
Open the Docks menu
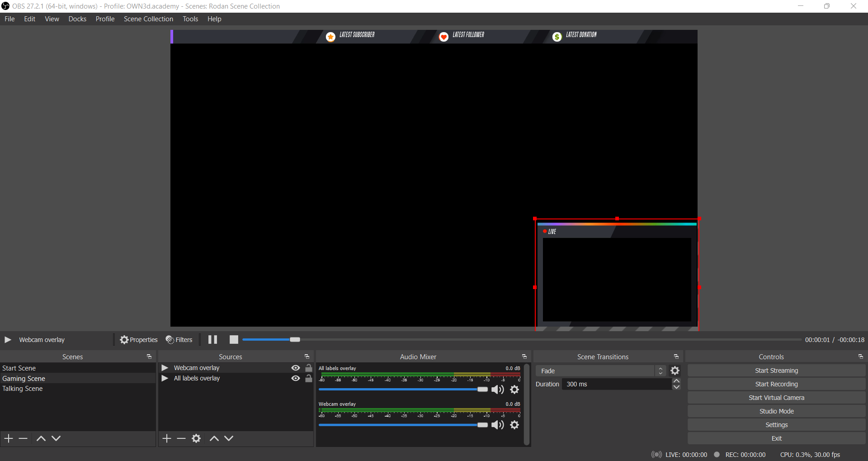(77, 19)
